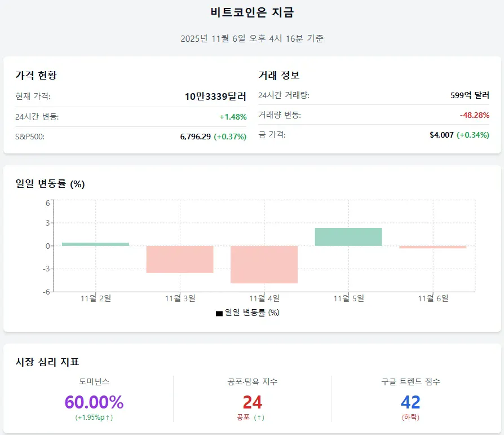The width and height of the screenshot is (504, 435).
Task: Select the 599억 달러 trading volume value
Action: (x=470, y=95)
